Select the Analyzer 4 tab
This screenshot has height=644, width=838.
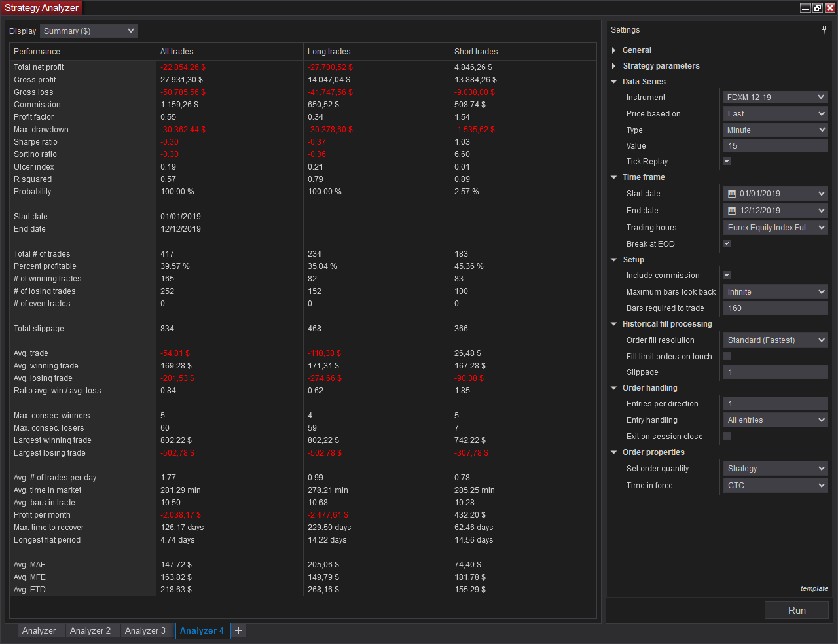[202, 630]
